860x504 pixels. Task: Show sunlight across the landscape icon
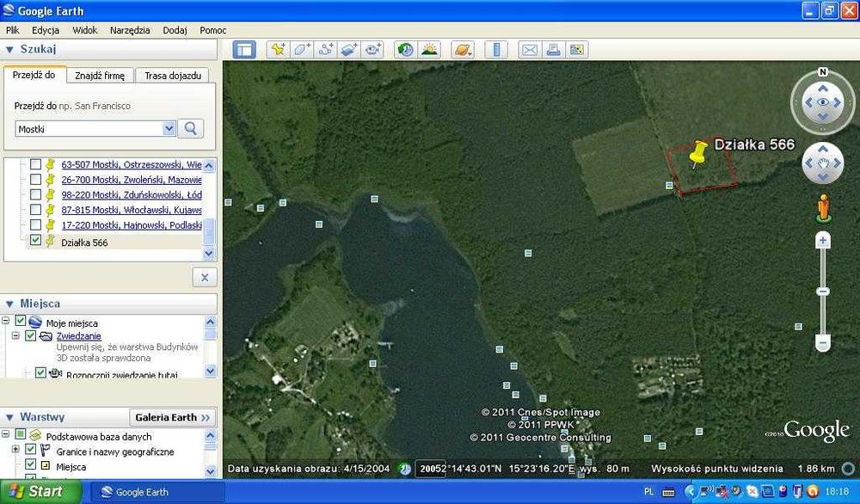tap(429, 50)
